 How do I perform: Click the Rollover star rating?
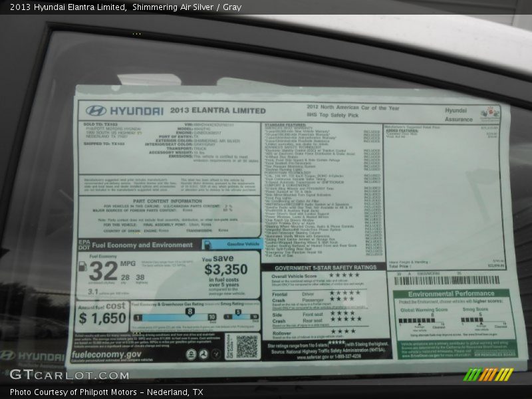tap(343, 331)
